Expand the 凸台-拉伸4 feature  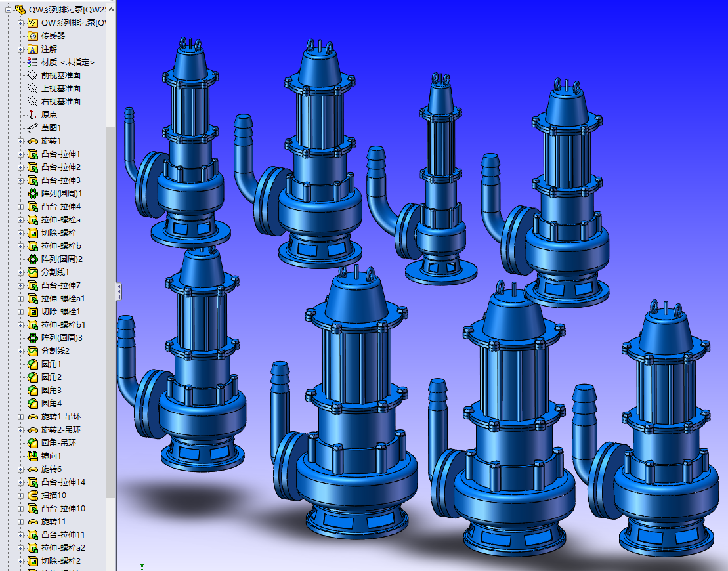point(20,207)
